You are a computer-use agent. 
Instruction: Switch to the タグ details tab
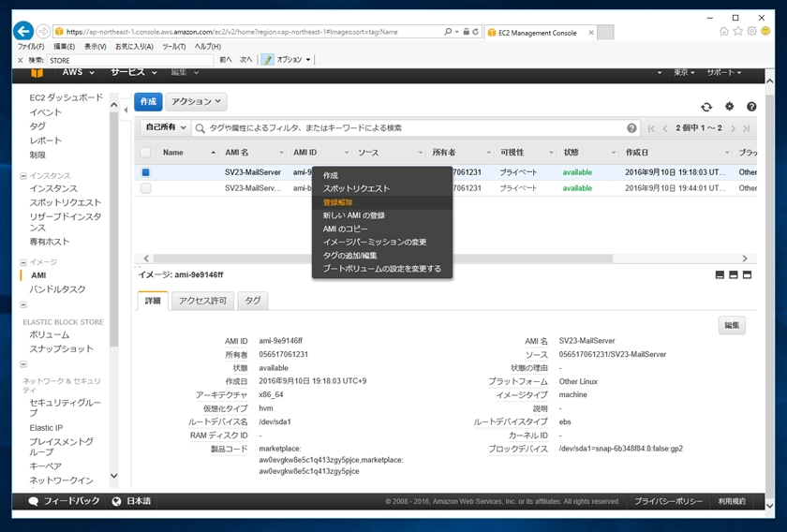[252, 301]
